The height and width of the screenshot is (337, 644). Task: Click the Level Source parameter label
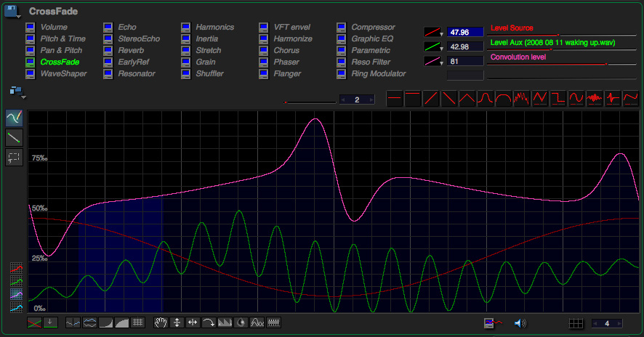[x=512, y=28]
